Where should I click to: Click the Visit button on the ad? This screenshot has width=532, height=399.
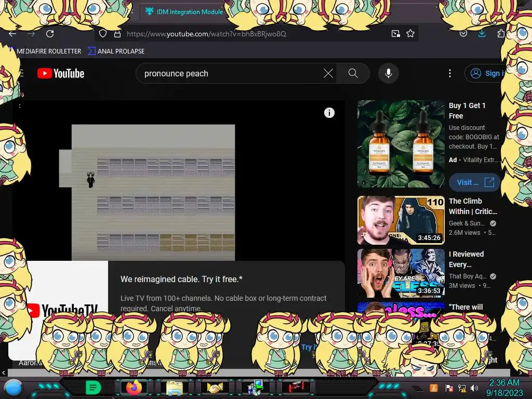pos(475,182)
